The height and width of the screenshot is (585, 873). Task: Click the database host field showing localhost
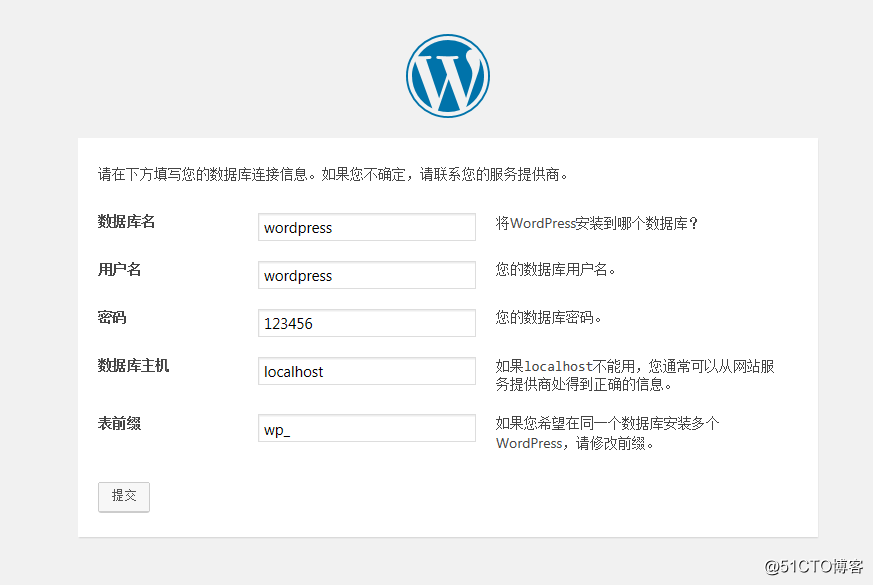[367, 371]
